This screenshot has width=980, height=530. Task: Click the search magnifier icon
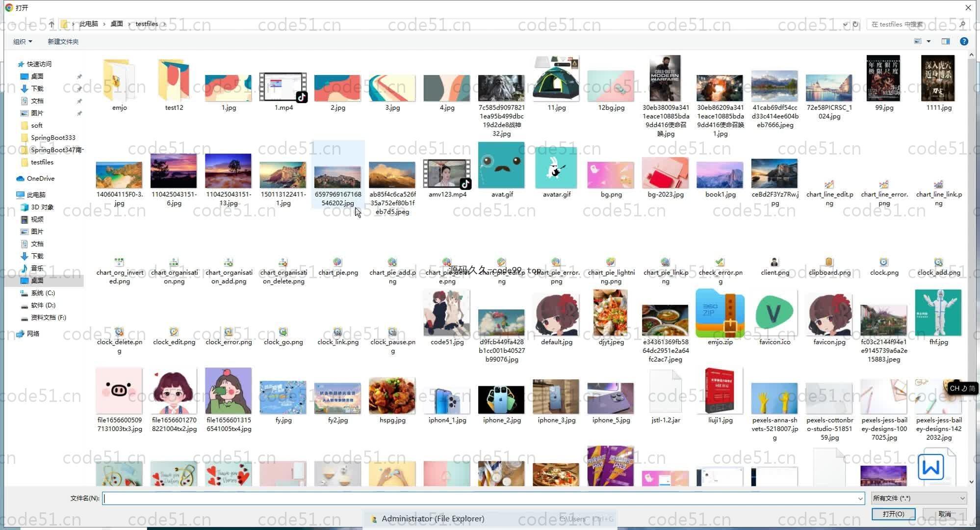click(962, 24)
